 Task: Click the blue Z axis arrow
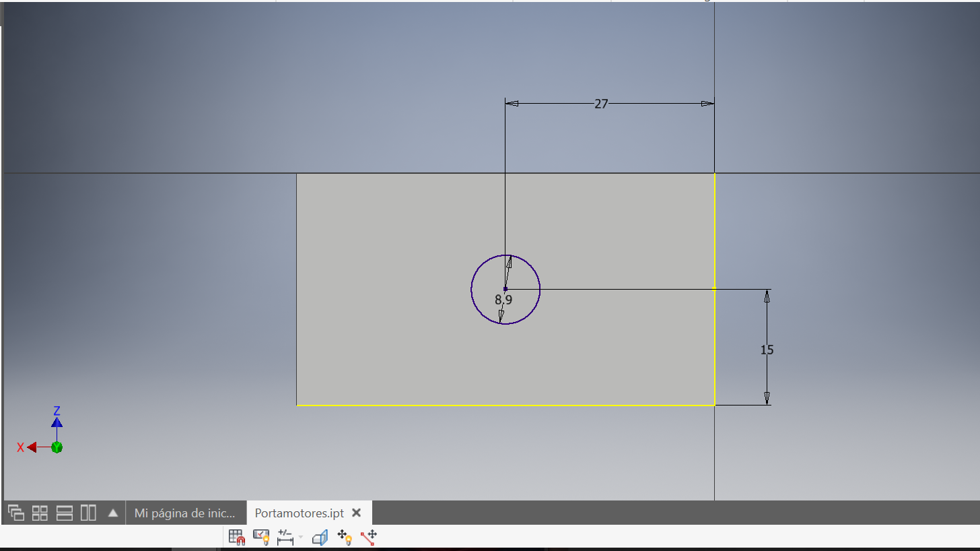57,422
